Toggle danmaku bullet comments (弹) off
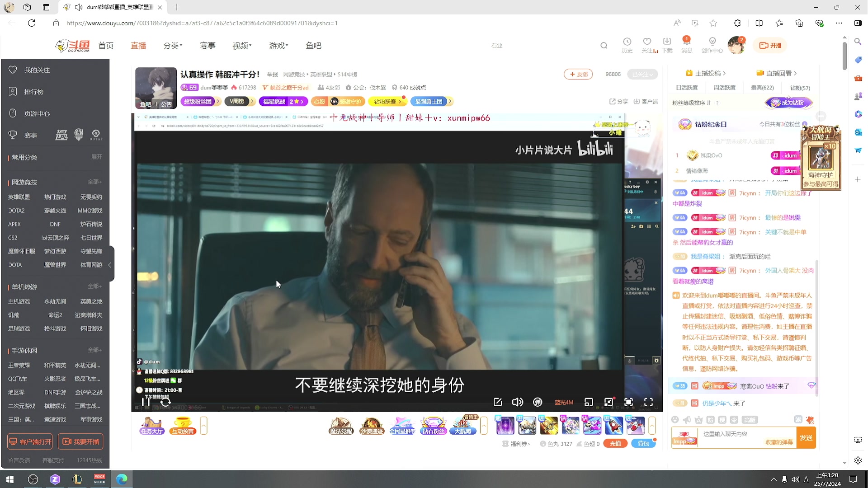The height and width of the screenshot is (488, 868). click(538, 402)
